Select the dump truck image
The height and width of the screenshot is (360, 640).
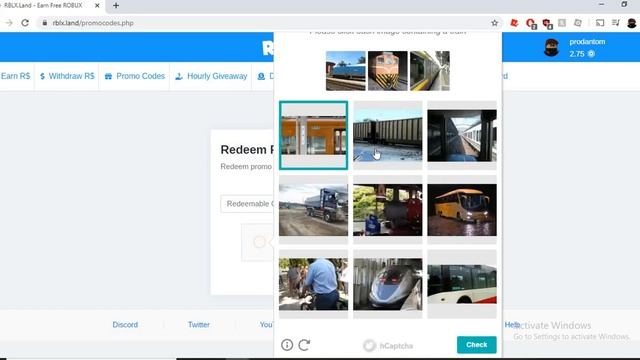pos(313,209)
